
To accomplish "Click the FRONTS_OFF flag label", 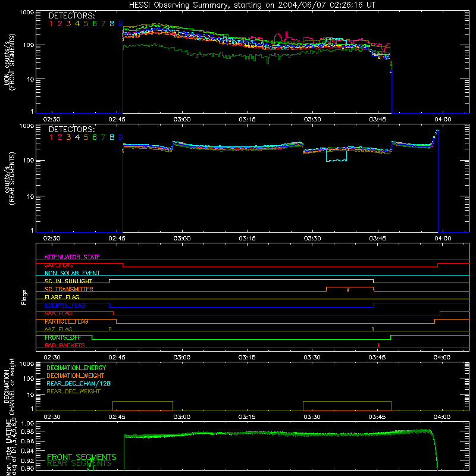I will point(62,337).
